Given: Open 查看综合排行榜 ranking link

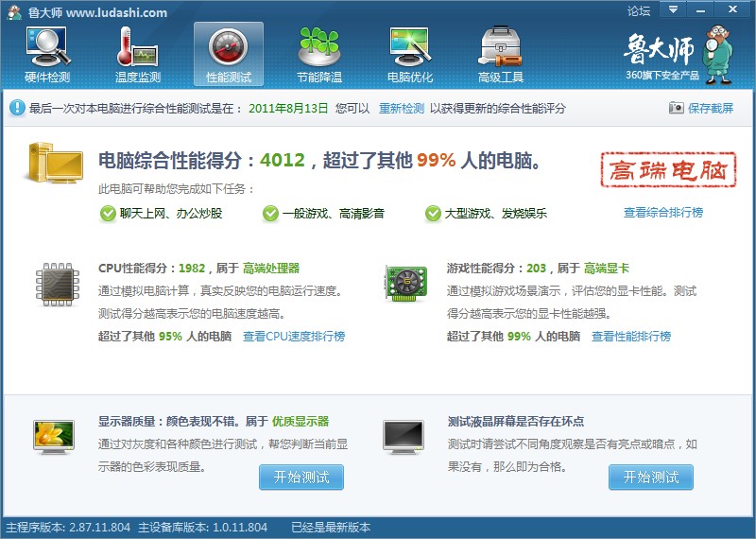Looking at the screenshot, I should (662, 213).
